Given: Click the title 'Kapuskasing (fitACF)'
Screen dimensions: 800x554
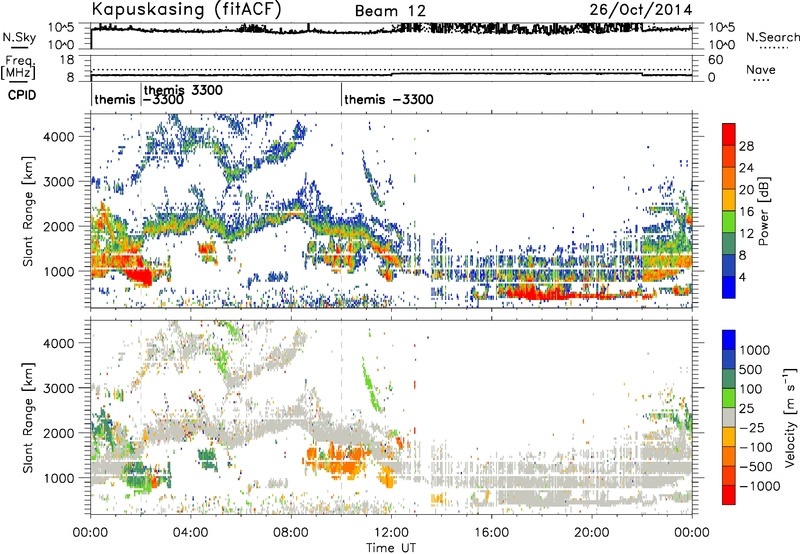Looking at the screenshot, I should (186, 9).
